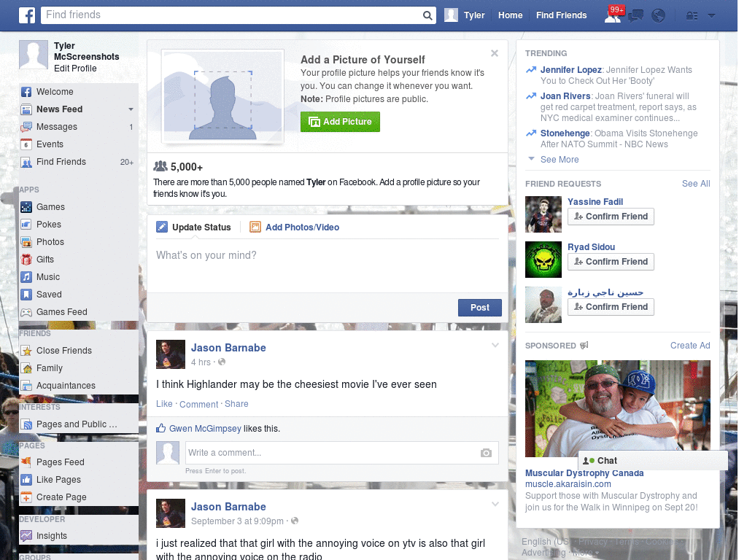Click the Find friends search field

pyautogui.click(x=231, y=15)
